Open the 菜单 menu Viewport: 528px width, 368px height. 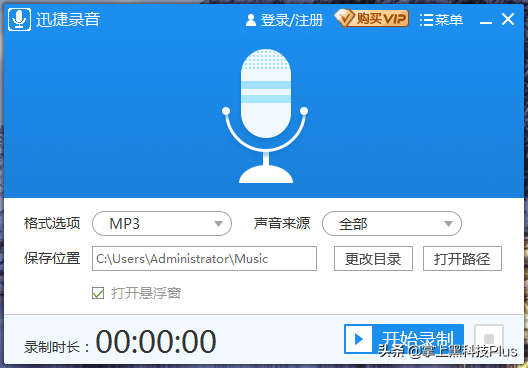click(x=441, y=20)
